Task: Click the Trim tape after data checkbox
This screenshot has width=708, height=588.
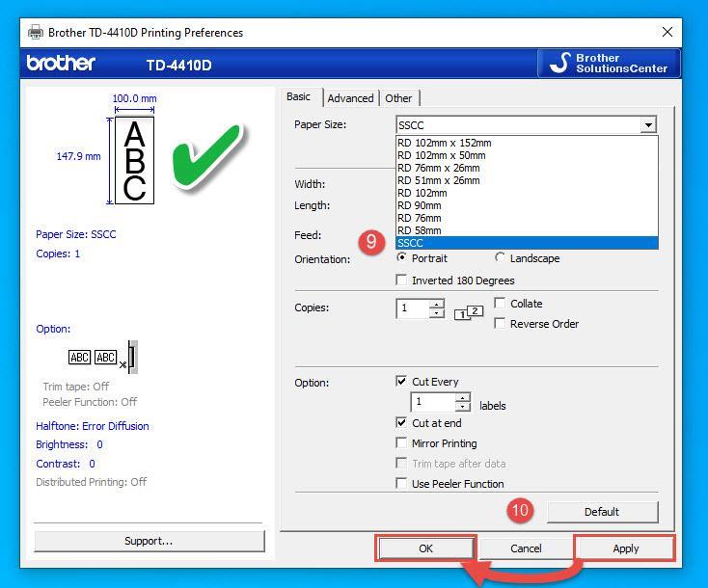Action: (401, 463)
